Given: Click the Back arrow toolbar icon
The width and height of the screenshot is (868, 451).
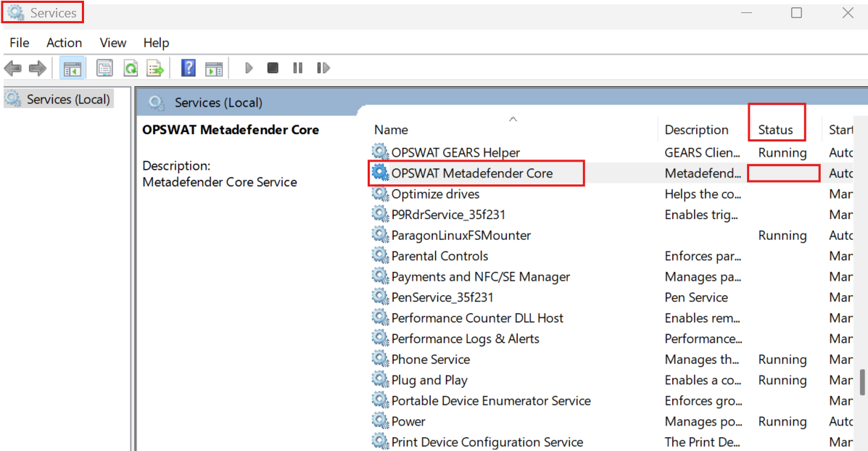Looking at the screenshot, I should tap(13, 68).
